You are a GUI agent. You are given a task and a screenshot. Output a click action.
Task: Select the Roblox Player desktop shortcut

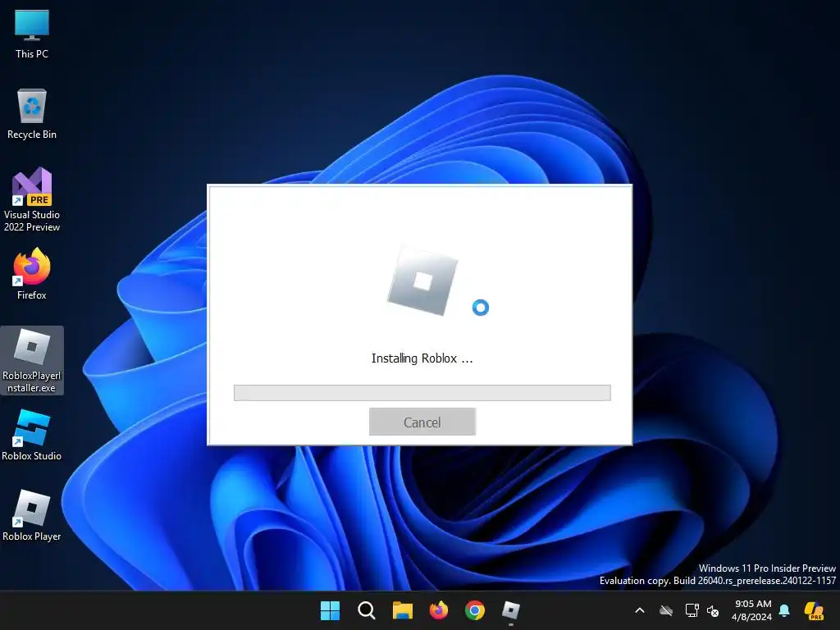(32, 515)
